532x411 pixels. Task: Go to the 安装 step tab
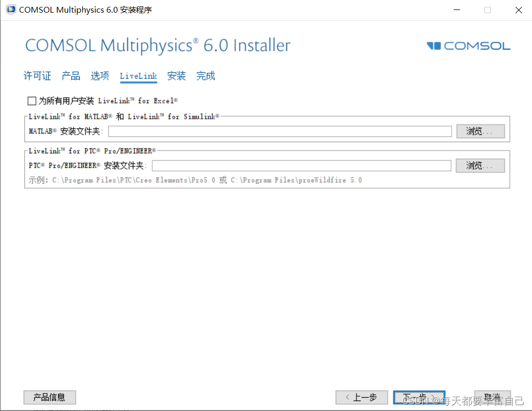(x=177, y=76)
